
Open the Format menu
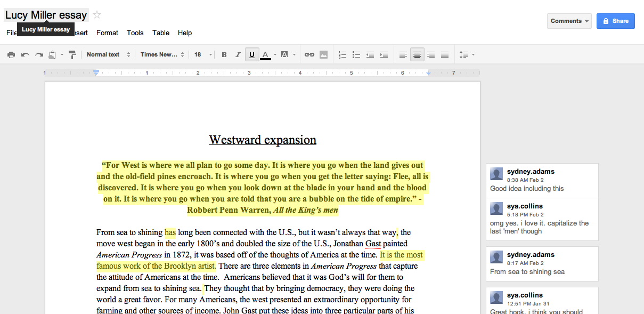[x=107, y=33]
